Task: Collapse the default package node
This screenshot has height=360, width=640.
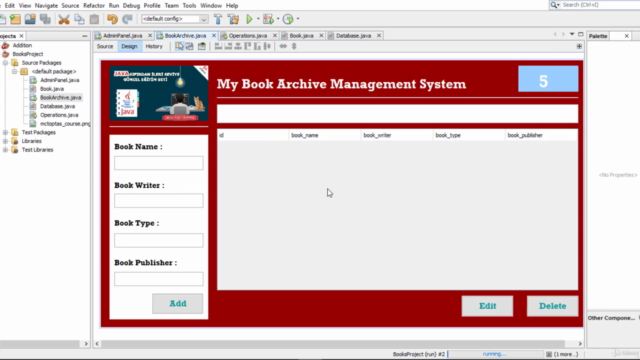Action: (14, 71)
